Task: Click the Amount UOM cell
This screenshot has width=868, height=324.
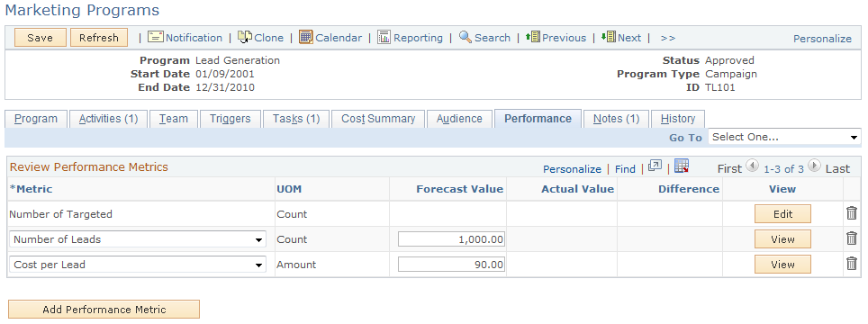Action: [296, 265]
